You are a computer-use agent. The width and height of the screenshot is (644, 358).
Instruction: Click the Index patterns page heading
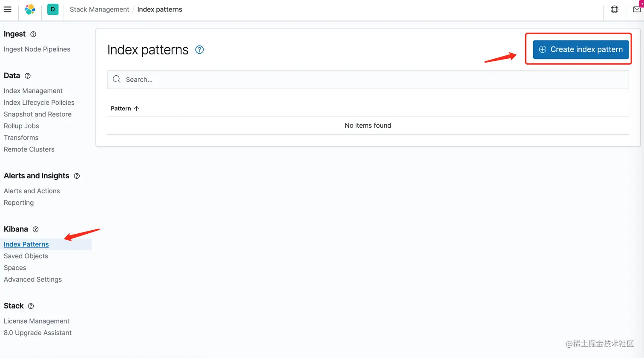click(x=148, y=50)
